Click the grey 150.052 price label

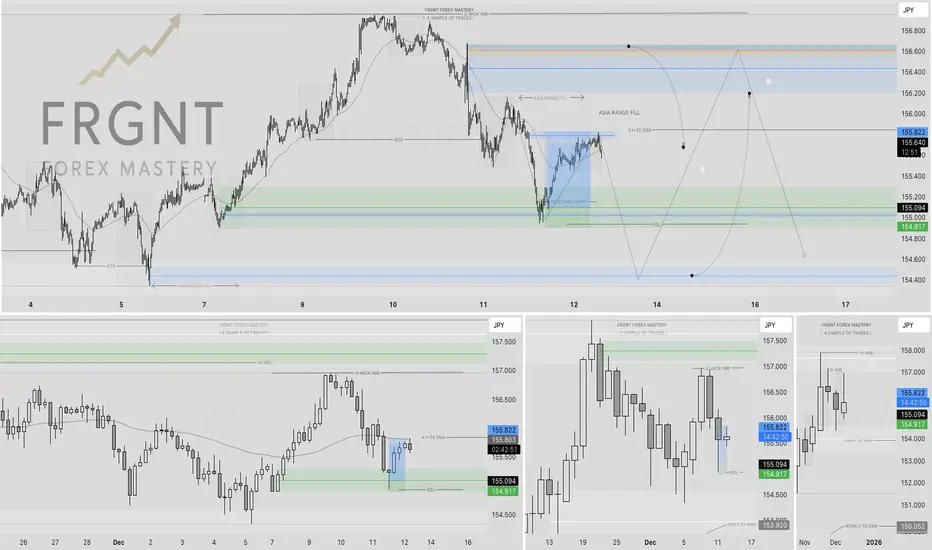click(x=913, y=526)
